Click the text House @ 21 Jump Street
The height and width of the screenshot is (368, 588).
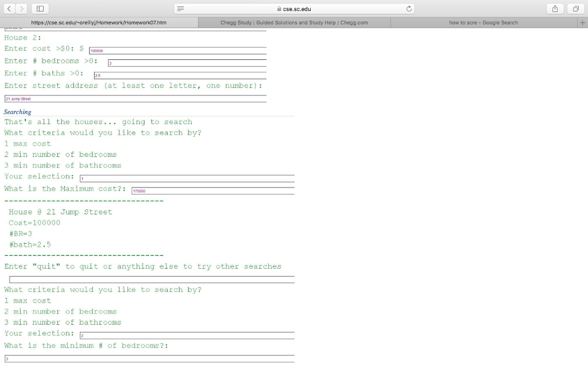60,212
